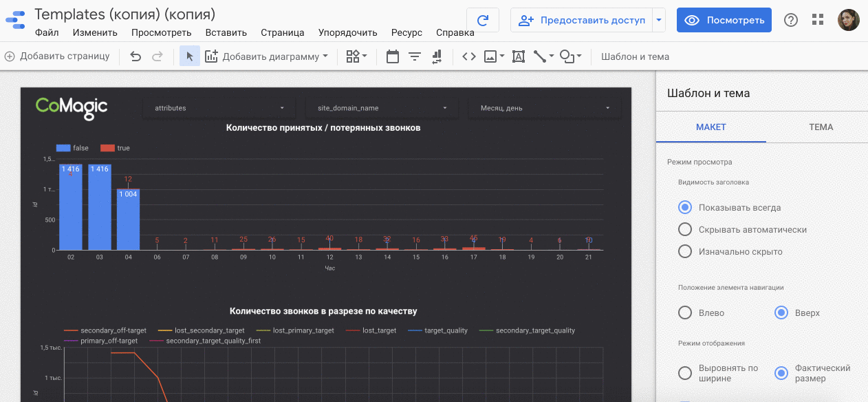Insert a date range control

point(393,56)
